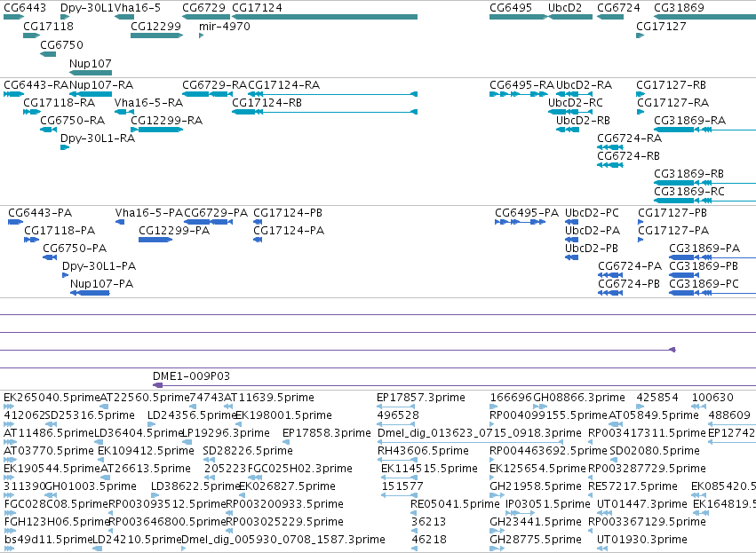The height and width of the screenshot is (553, 756).
Task: Select the CG31869 gene label
Action: (679, 8)
